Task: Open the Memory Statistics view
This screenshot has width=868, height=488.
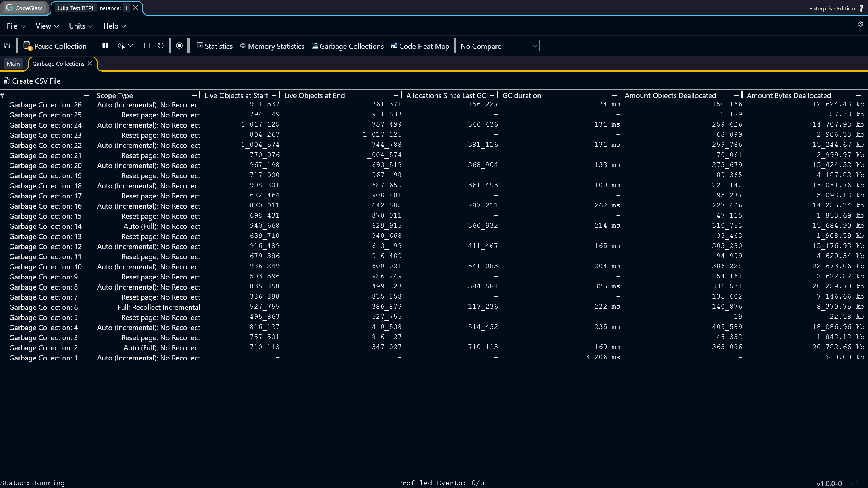Action: click(272, 46)
